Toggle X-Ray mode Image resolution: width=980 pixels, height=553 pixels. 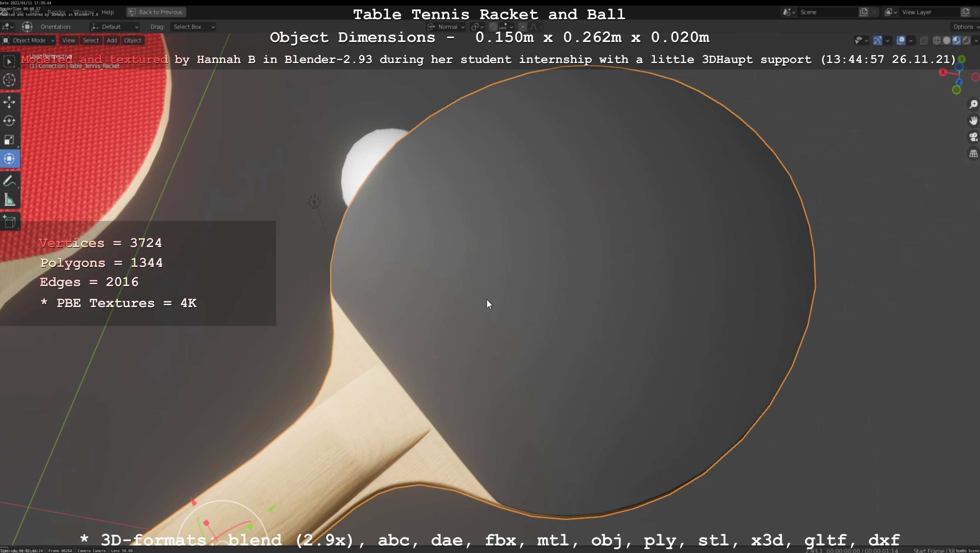pyautogui.click(x=924, y=40)
